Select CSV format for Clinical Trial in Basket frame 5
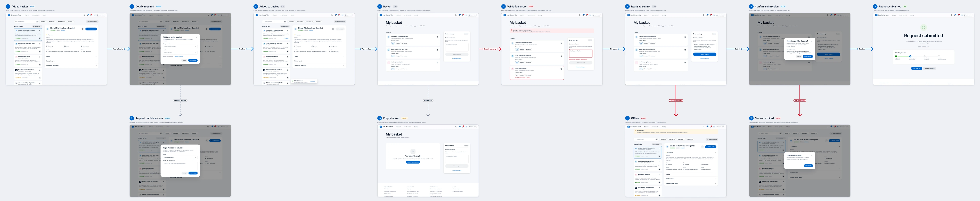The image size is (980, 201). [x=393, y=43]
